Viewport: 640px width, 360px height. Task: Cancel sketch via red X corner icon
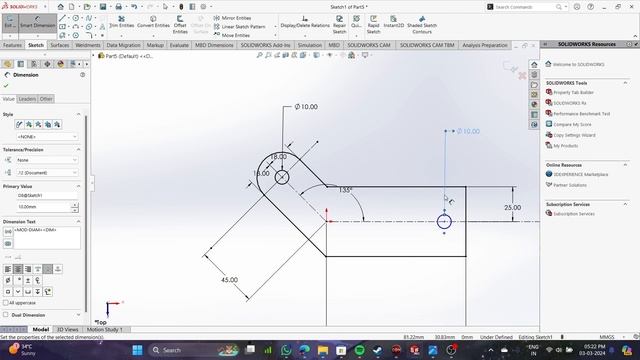(522, 76)
